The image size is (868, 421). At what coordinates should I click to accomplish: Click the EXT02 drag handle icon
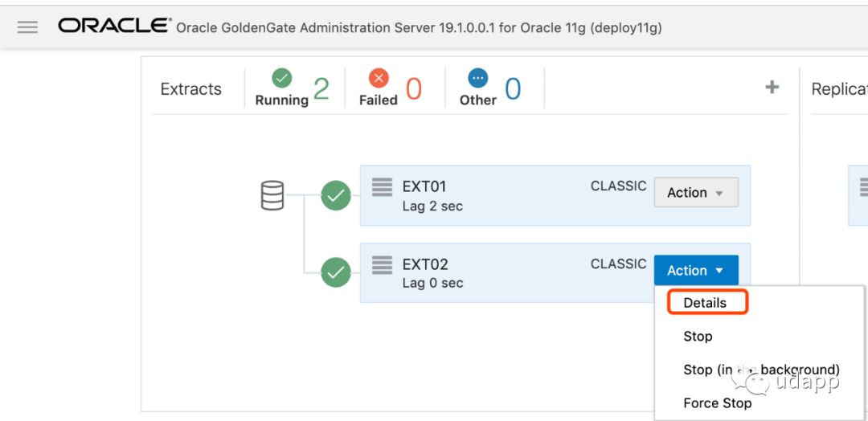coord(382,264)
